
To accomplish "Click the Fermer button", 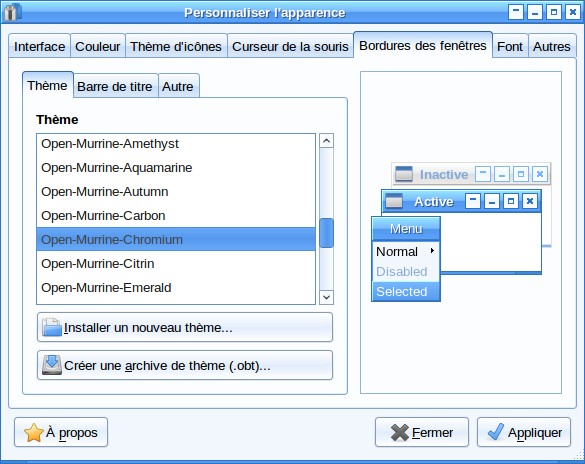I will click(x=422, y=432).
